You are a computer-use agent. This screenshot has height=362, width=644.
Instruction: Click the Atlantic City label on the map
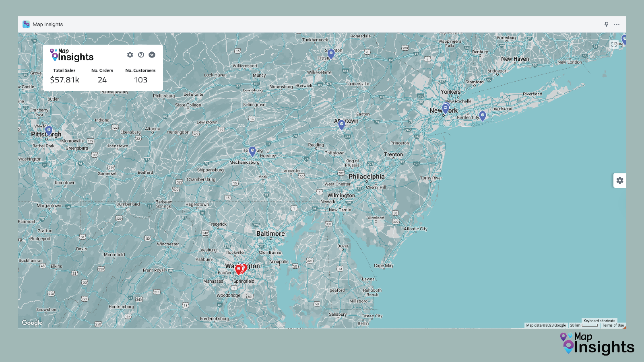point(416,229)
